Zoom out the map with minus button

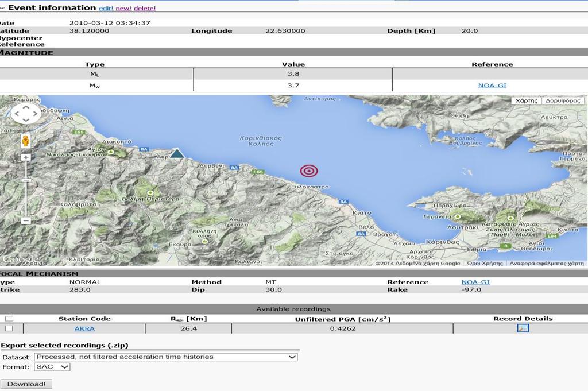point(25,221)
